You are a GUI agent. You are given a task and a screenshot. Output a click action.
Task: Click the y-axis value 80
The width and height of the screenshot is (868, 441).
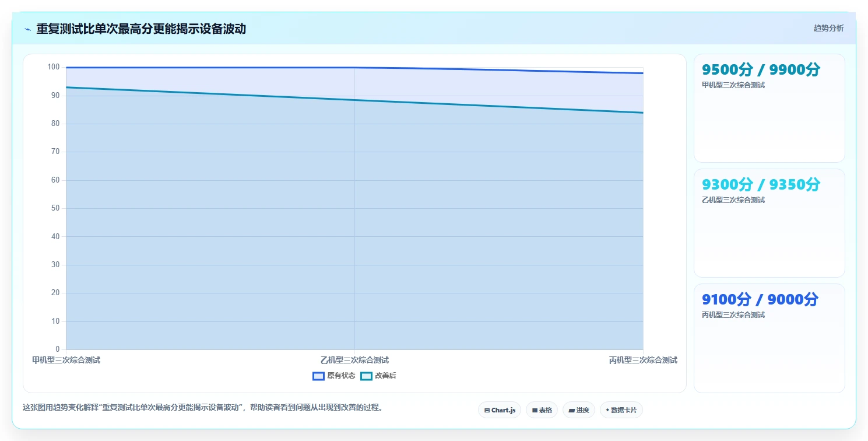pos(55,124)
